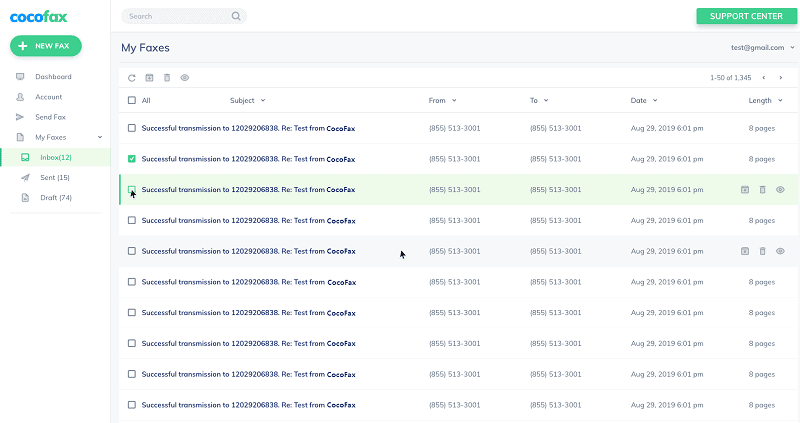Click the My Faxes sidebar label

pos(51,137)
